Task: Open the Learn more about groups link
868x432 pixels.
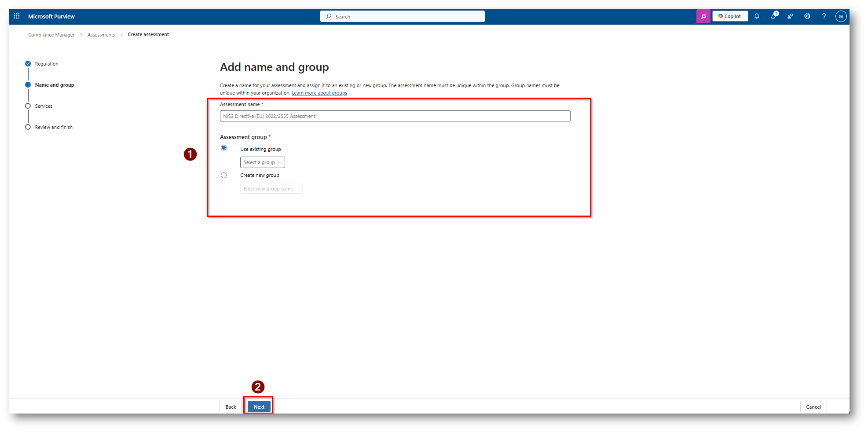Action: point(319,93)
